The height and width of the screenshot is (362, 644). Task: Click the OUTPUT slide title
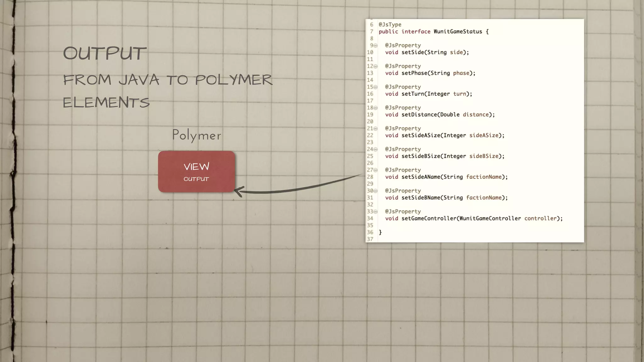pyautogui.click(x=105, y=53)
